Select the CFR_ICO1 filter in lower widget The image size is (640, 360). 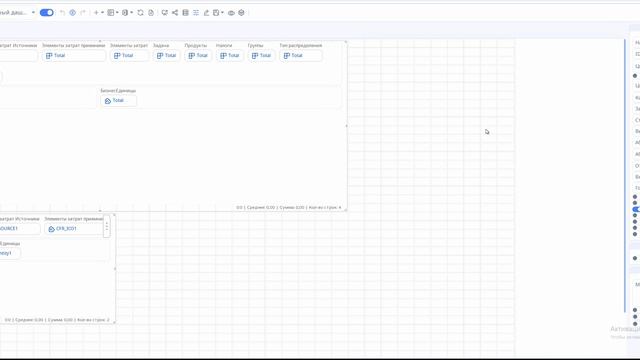[x=73, y=229]
